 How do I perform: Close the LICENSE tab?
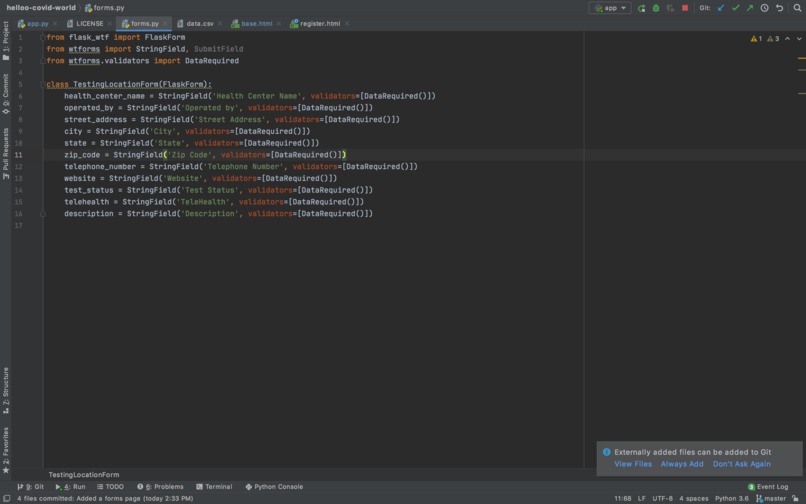[109, 24]
